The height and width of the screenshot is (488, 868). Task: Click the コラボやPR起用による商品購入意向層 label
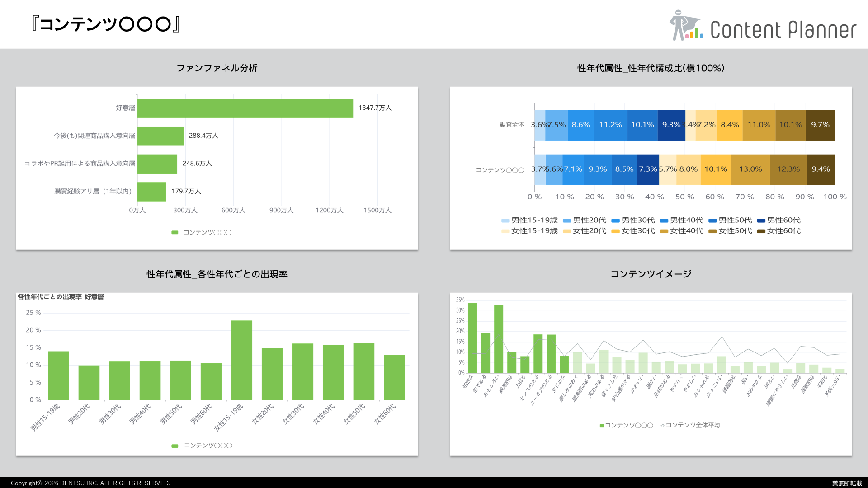click(80, 164)
